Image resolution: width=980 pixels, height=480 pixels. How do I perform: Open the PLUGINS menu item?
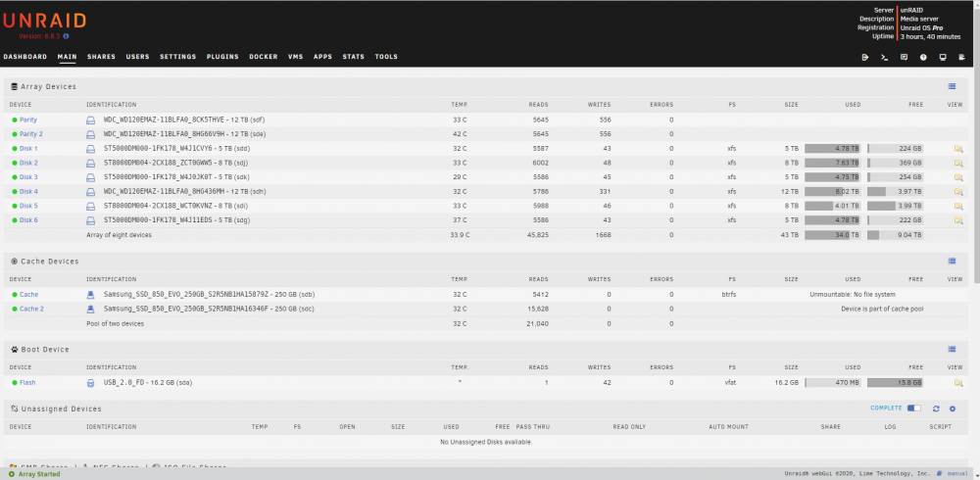coord(222,57)
